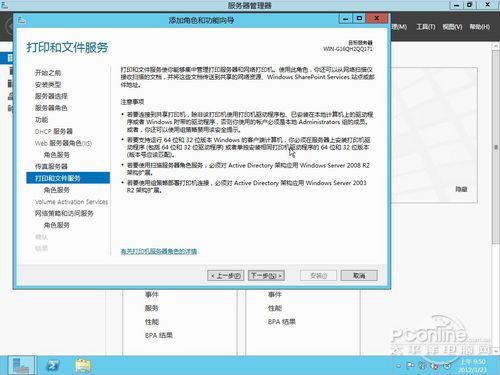Screen dimensions: 500x375
Task: Click 隐藏 link in Server Manager welcome tile
Action: point(461,189)
